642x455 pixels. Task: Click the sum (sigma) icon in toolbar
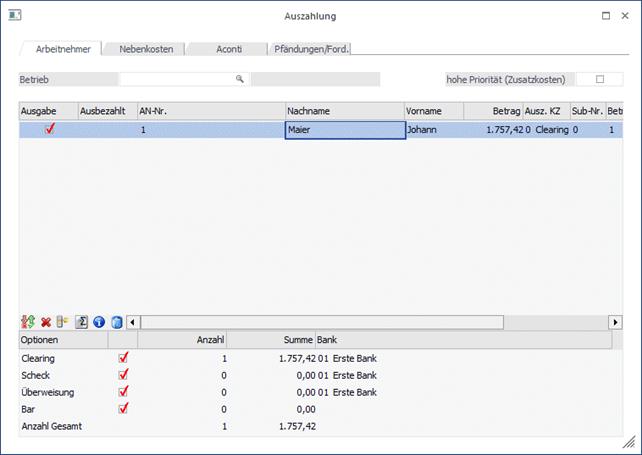pyautogui.click(x=81, y=322)
